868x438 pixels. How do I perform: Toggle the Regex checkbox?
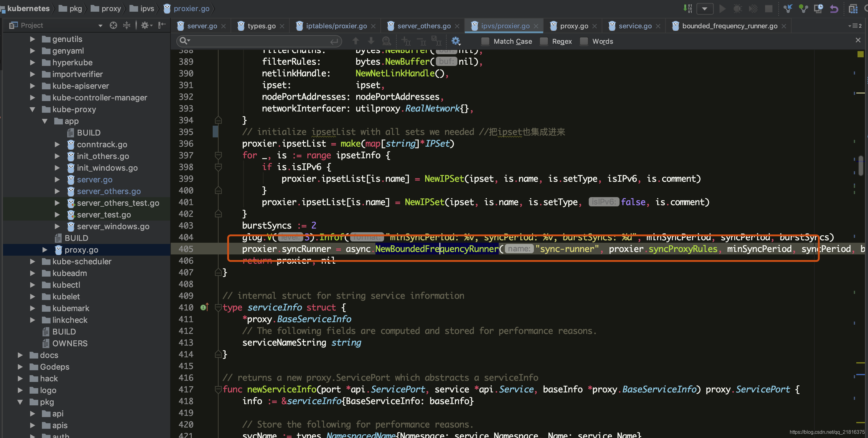[x=543, y=41]
